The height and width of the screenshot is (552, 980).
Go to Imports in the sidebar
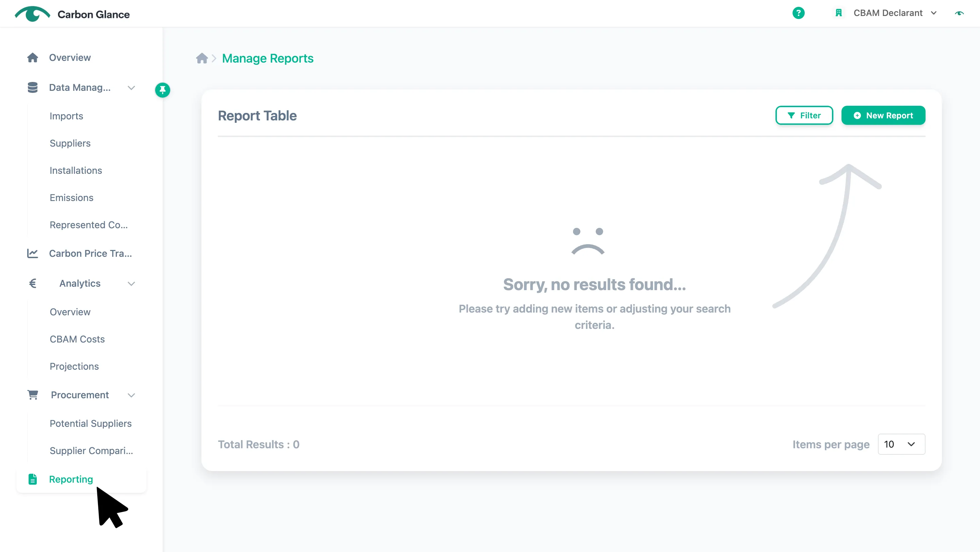click(x=66, y=116)
